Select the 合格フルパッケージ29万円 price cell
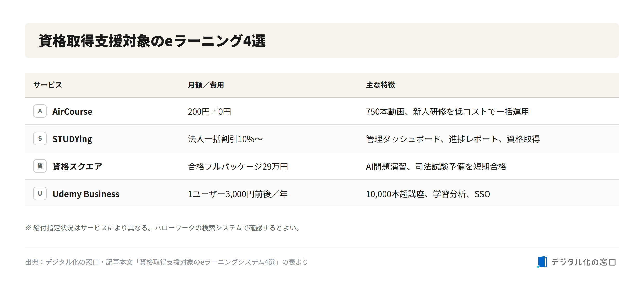 coord(238,166)
